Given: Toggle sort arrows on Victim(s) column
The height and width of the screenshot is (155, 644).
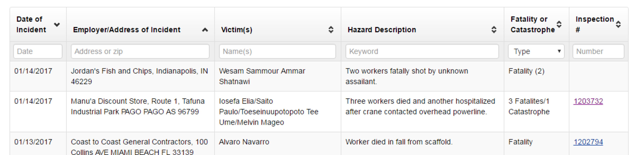Looking at the screenshot, I should (331, 30).
